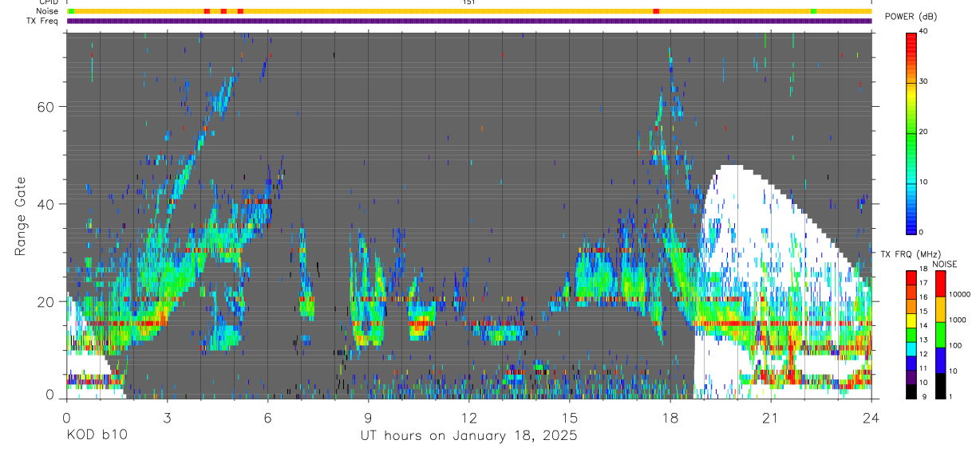Click the 10 value on TX FRQ legend
The image size is (980, 452).
(x=923, y=383)
